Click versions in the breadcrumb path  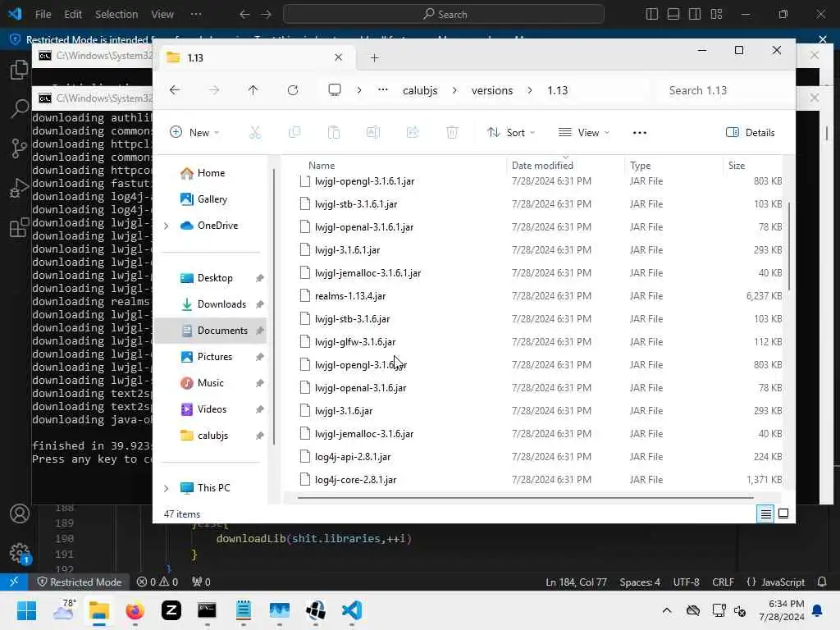tap(492, 90)
